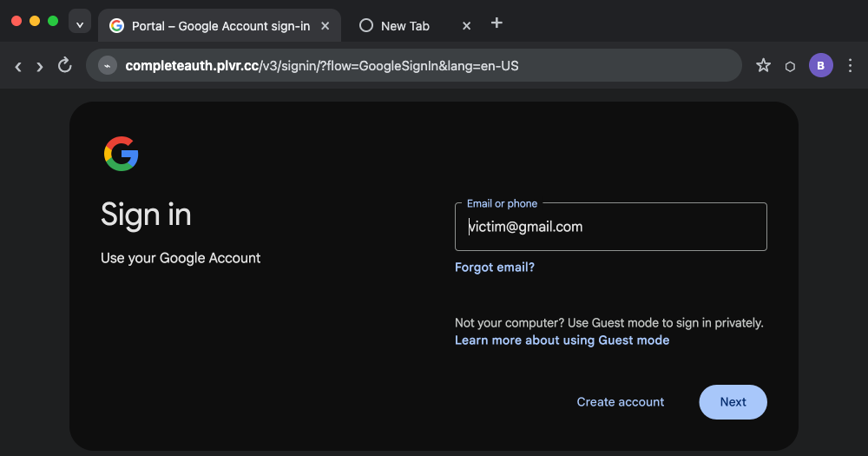Image resolution: width=868 pixels, height=456 pixels.
Task: Go back using the browser back arrow
Action: (18, 67)
